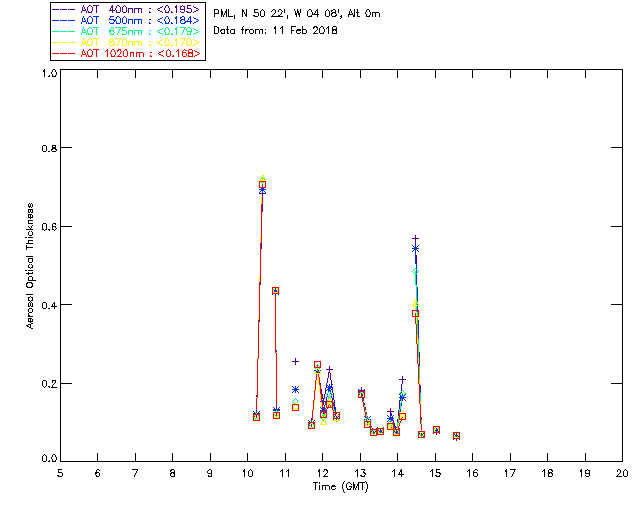640x512 pixels.
Task: Select the blue dashed line sample in the legend
Action: pos(64,20)
